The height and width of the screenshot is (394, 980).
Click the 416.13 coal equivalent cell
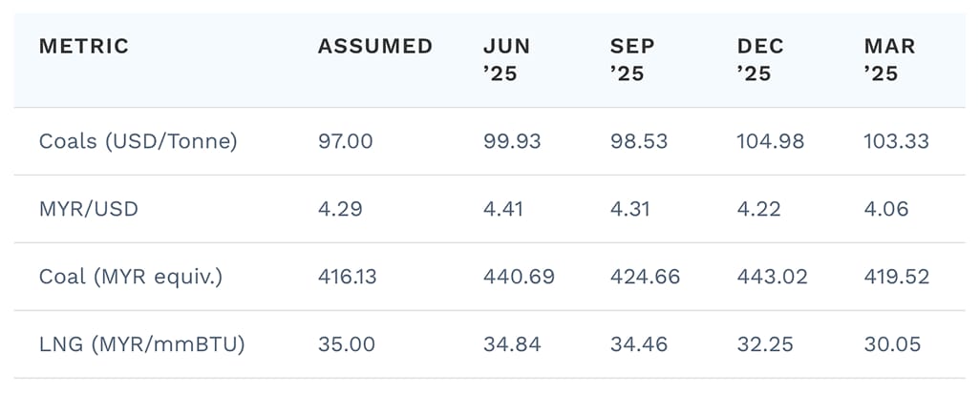pyautogui.click(x=347, y=276)
